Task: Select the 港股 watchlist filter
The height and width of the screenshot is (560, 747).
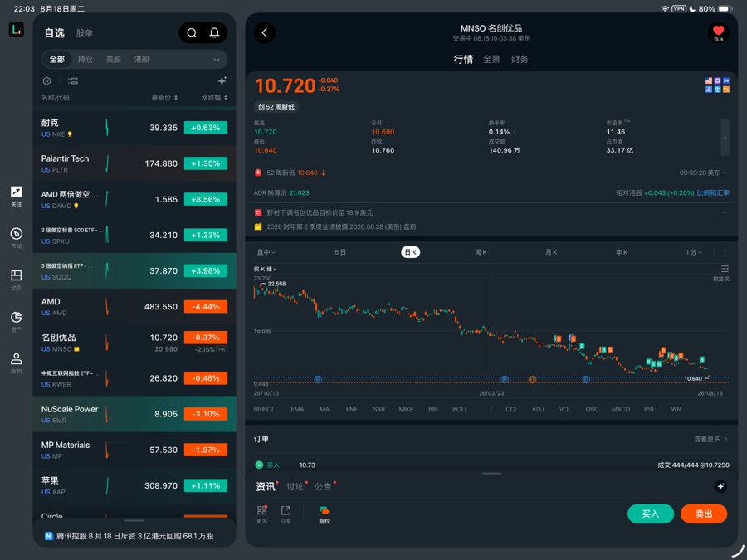Action: (141, 60)
